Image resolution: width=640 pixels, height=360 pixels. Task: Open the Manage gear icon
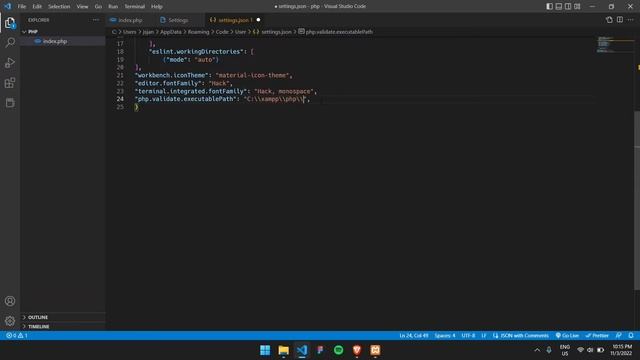[x=10, y=321]
